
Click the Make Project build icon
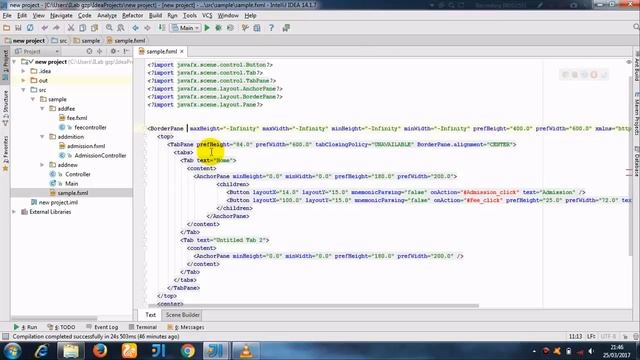[162, 28]
